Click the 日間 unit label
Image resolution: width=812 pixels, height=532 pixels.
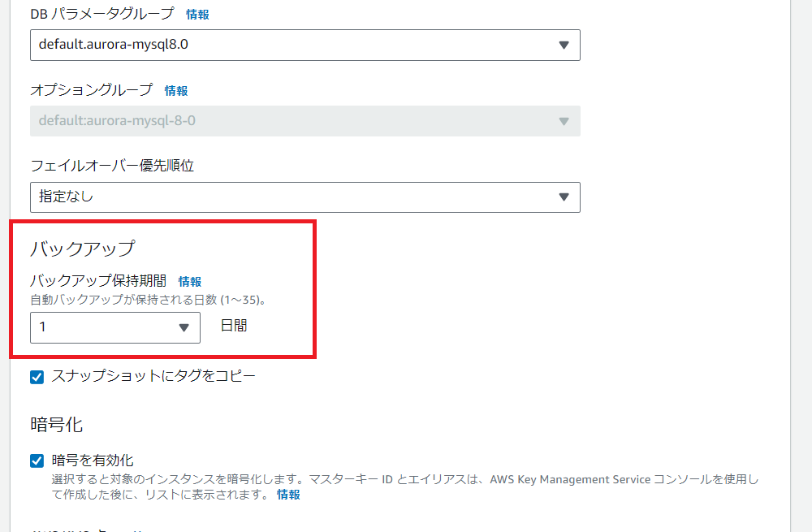[x=234, y=326]
